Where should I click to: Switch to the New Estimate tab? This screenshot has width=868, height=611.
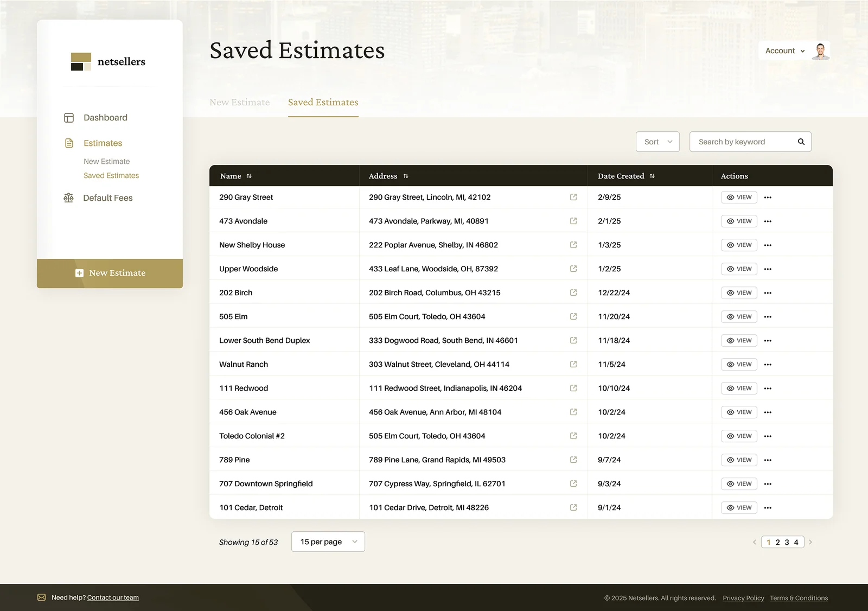[x=239, y=103]
